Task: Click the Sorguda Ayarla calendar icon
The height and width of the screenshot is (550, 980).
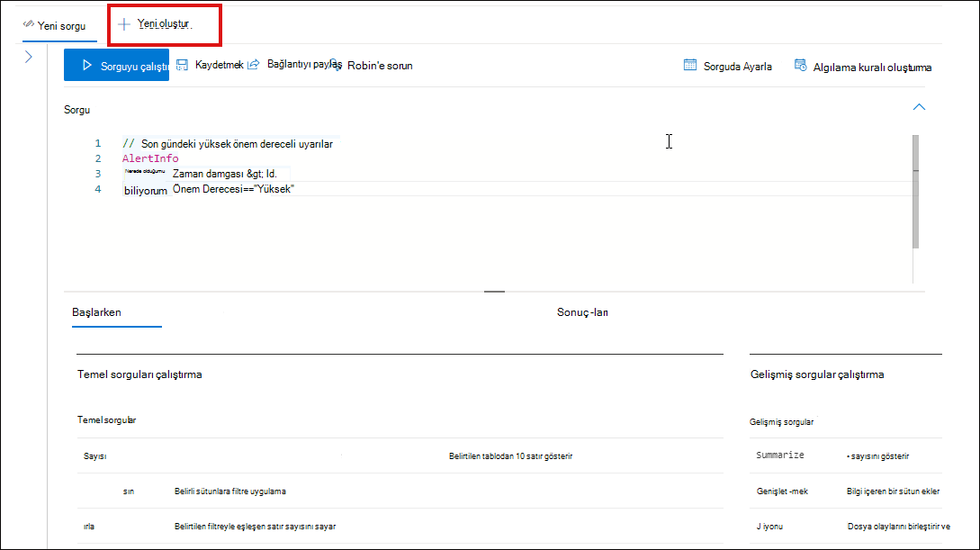Action: tap(690, 65)
